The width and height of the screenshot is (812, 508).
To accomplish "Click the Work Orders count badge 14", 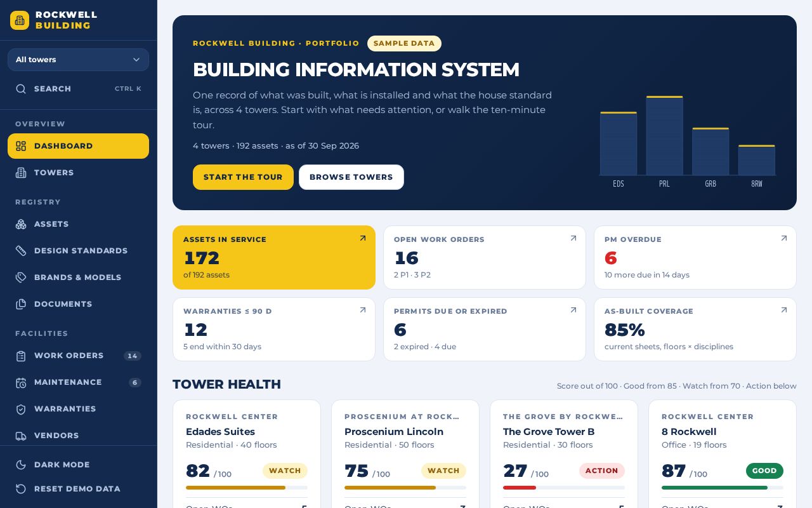I will point(132,356).
